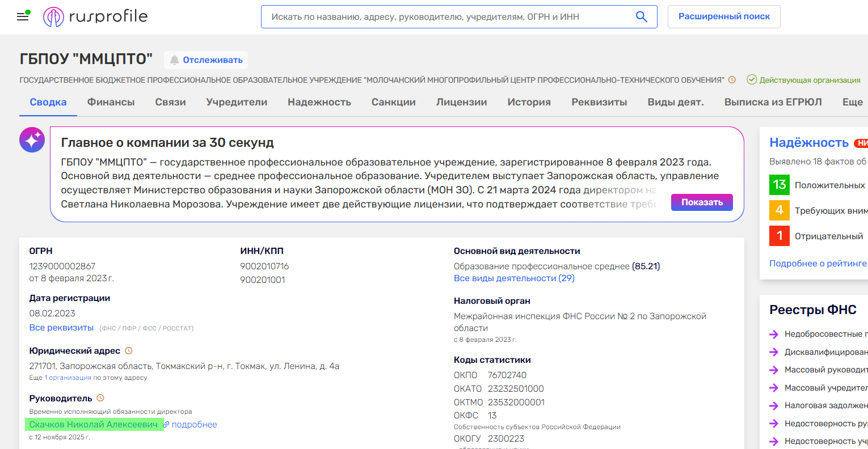Click the green check by Действующая организация
Viewport: 868px width, 449px height.
(752, 80)
